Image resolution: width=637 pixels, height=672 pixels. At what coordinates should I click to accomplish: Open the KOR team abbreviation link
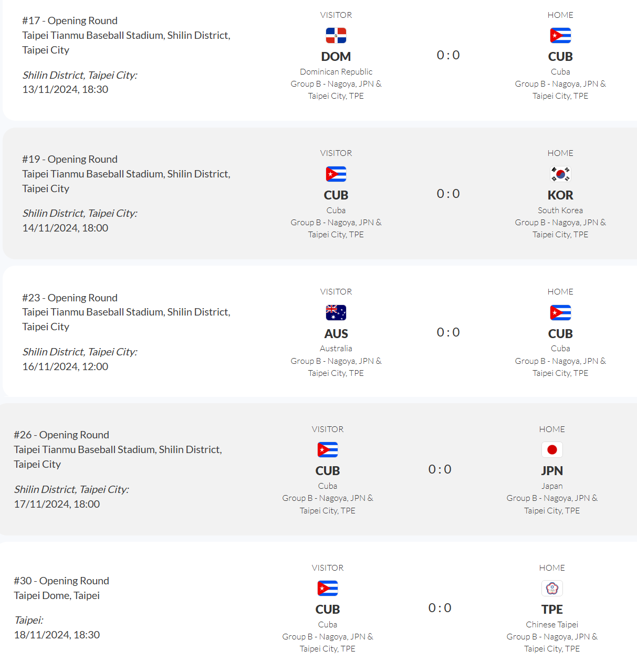tap(560, 195)
